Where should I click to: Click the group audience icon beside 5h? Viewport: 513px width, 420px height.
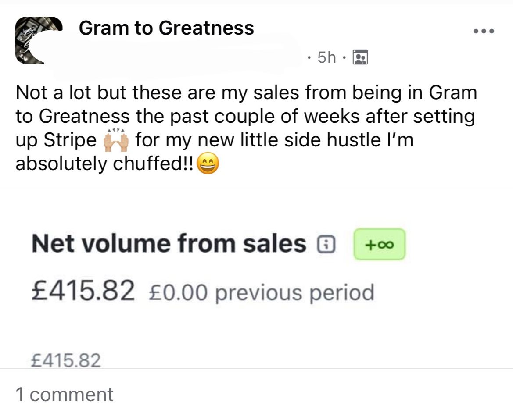360,57
